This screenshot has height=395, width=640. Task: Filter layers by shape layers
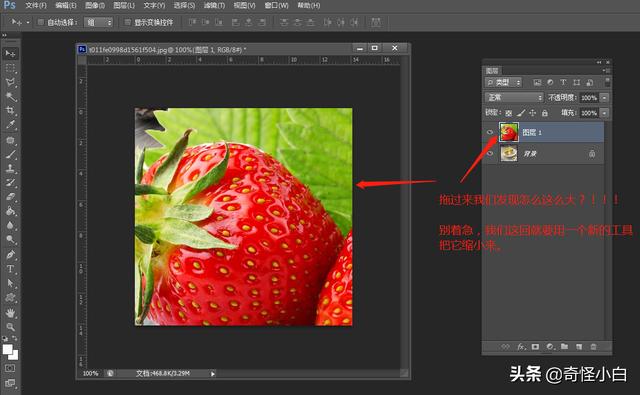(576, 82)
